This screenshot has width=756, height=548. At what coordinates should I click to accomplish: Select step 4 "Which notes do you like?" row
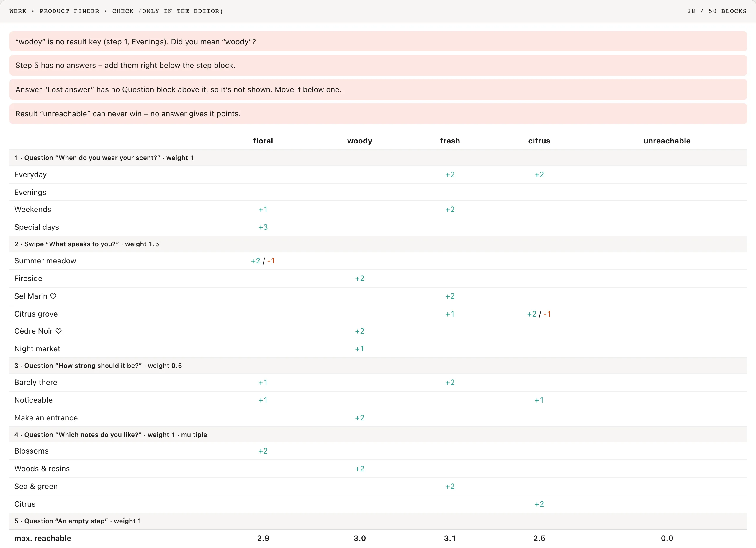pyautogui.click(x=378, y=435)
